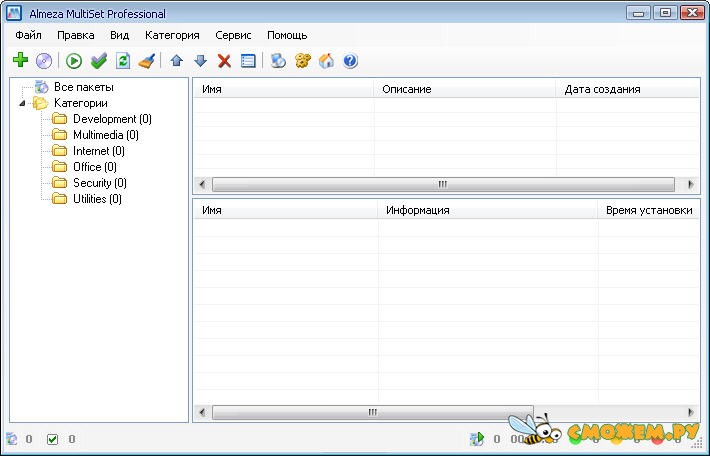Sort by Имя in upper list
Viewport: 710px width, 456px height.
(x=284, y=89)
